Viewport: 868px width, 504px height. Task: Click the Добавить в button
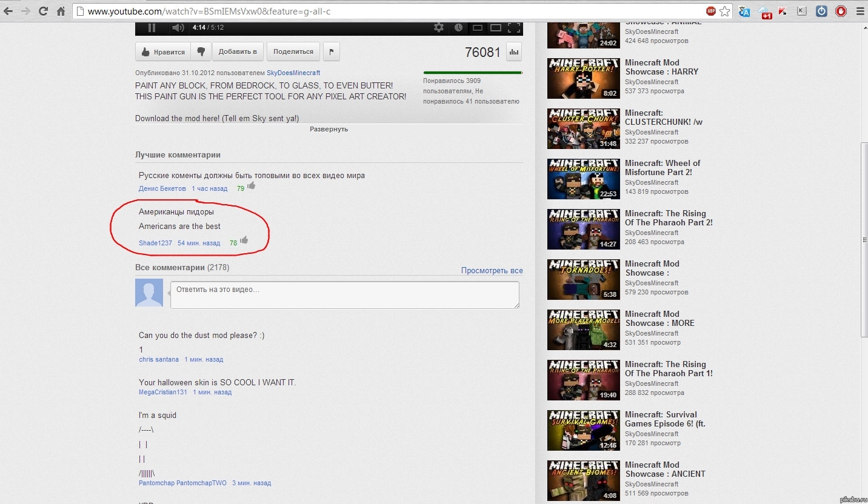pyautogui.click(x=238, y=52)
